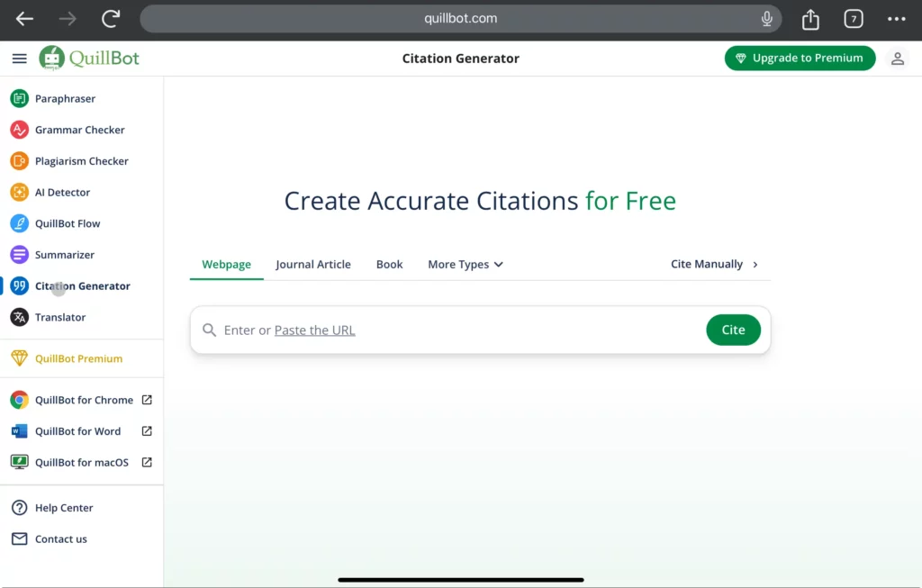Open the browser three-dot more menu
Viewport: 922px width, 588px height.
(x=896, y=19)
